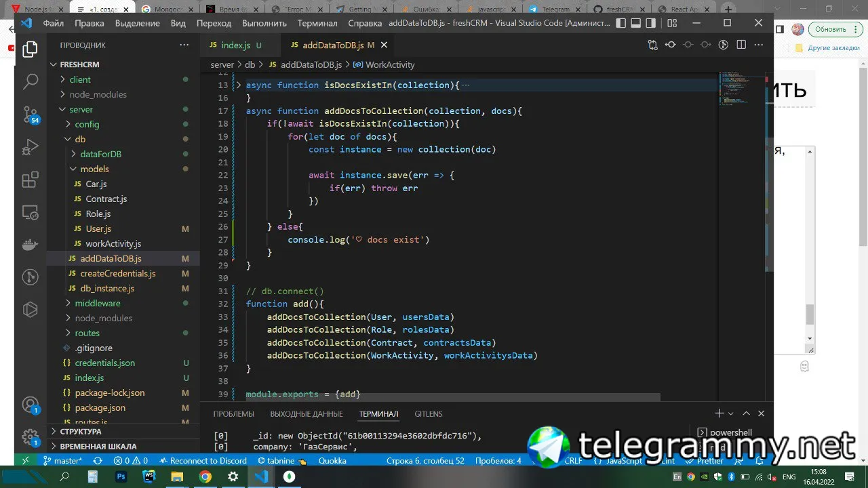
Task: Open Photoshop from the taskbar
Action: coord(121,477)
